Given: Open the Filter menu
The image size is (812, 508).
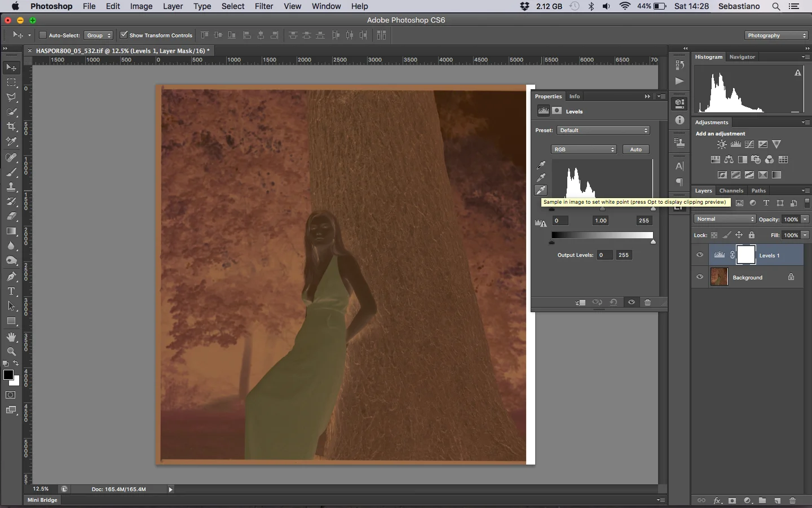Looking at the screenshot, I should click(264, 6).
